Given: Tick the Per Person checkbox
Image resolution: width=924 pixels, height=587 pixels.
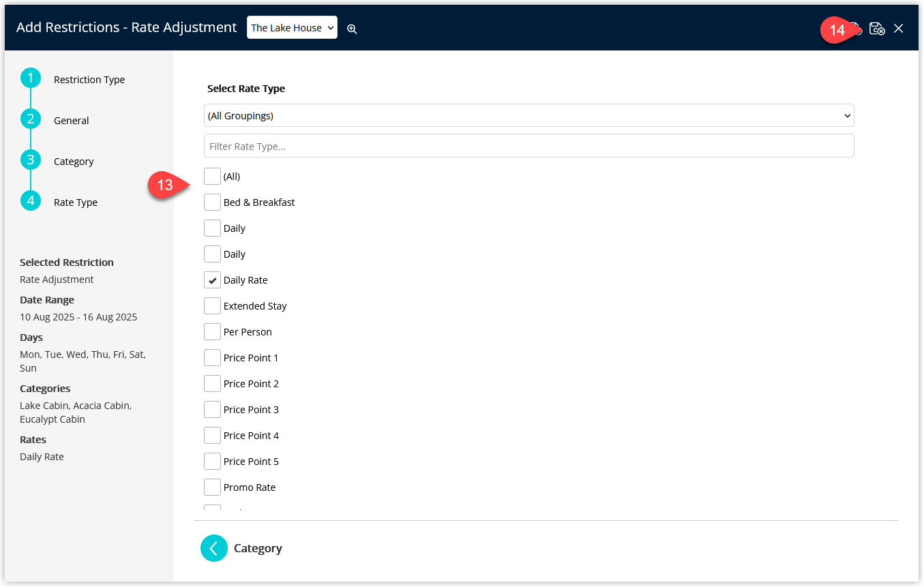Looking at the screenshot, I should [212, 332].
